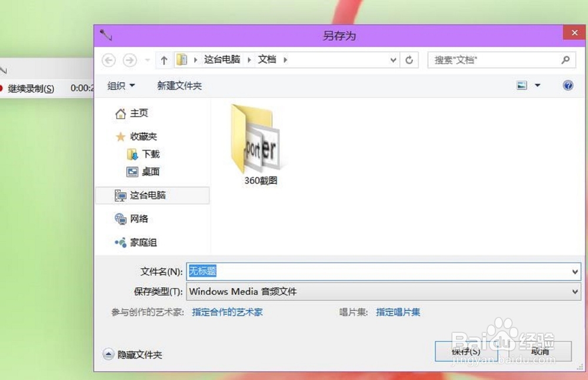Select 这台电脑 in the address path

tap(222, 59)
